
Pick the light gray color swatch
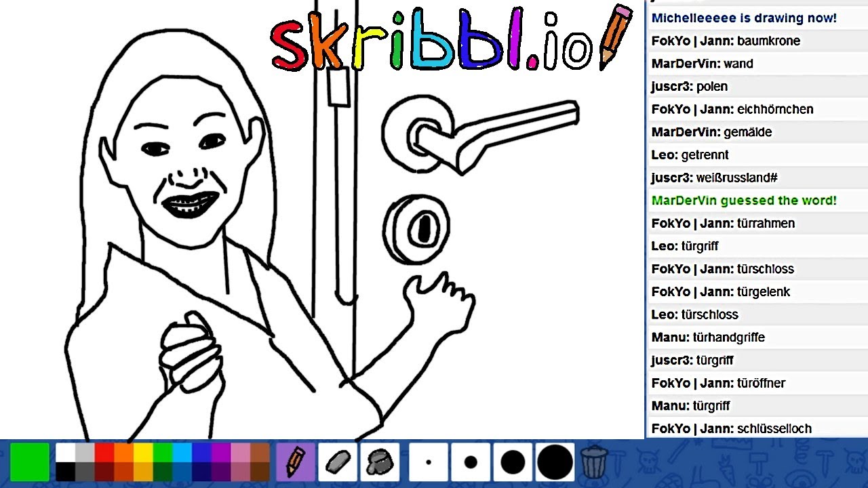point(85,453)
